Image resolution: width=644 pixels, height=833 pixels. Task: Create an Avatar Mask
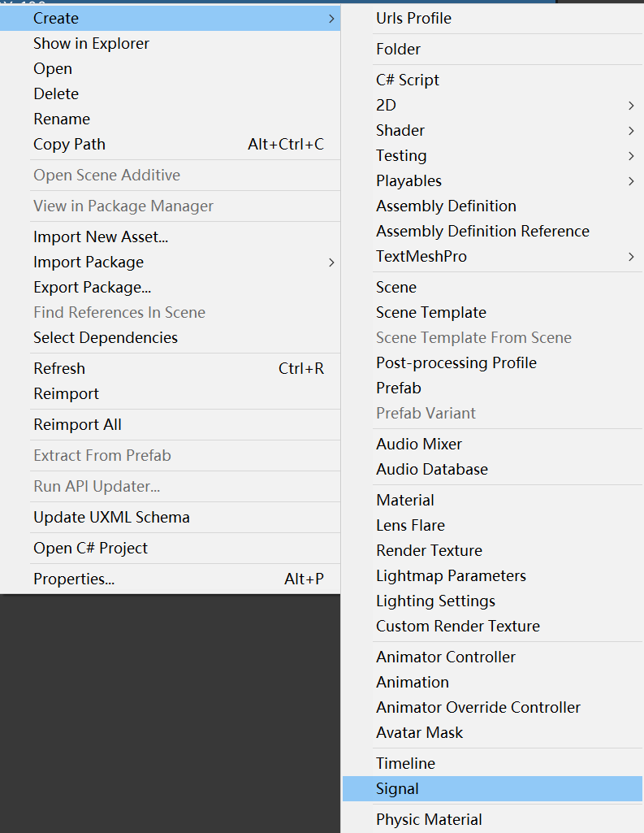[x=419, y=732]
